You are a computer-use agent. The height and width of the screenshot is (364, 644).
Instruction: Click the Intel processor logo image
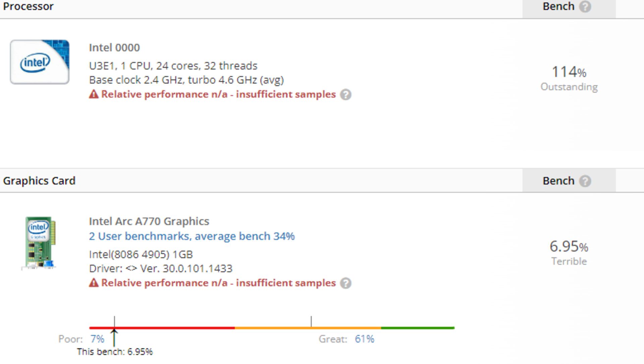point(40,62)
